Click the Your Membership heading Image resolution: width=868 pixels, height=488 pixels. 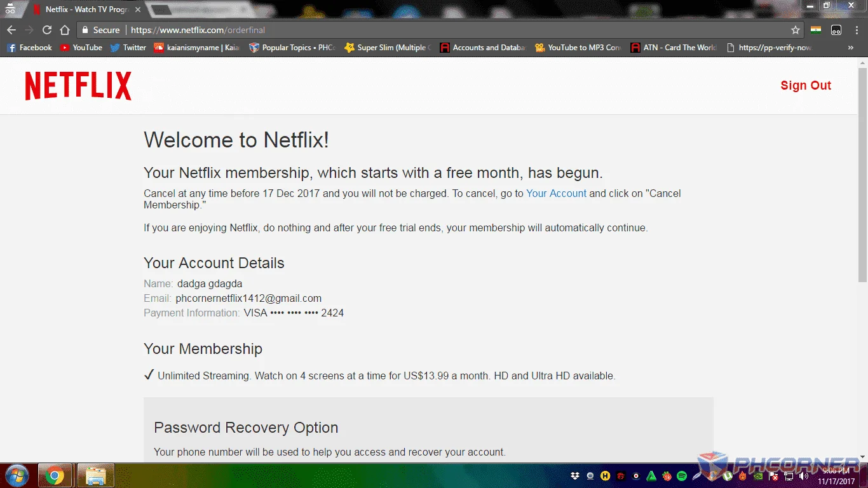[x=203, y=349]
